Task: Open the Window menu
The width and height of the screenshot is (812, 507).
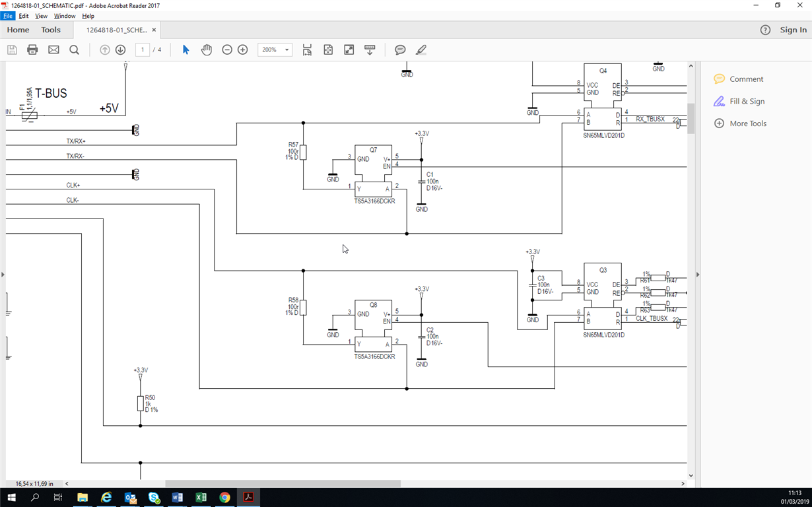Action: tap(65, 16)
